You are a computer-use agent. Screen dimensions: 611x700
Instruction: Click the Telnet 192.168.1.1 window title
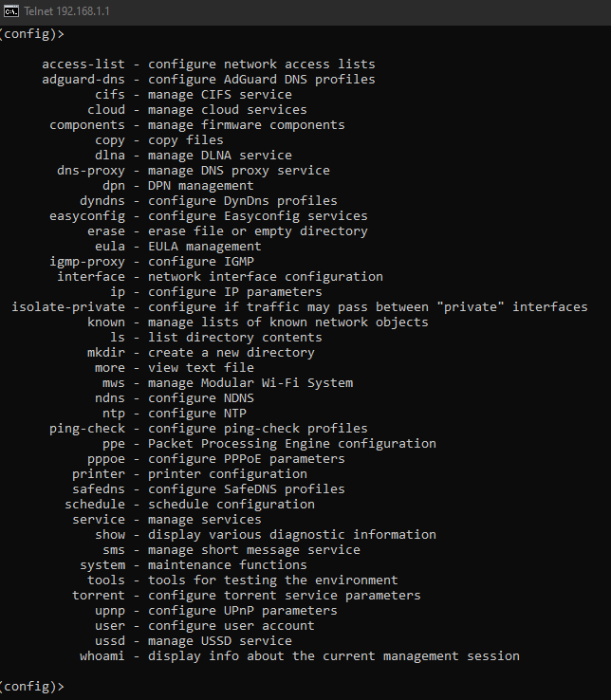coord(66,11)
